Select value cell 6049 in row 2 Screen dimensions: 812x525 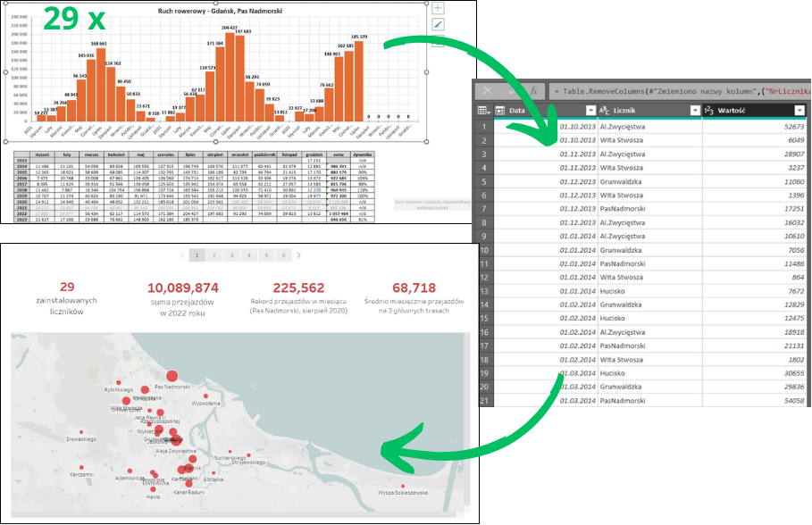click(755, 140)
